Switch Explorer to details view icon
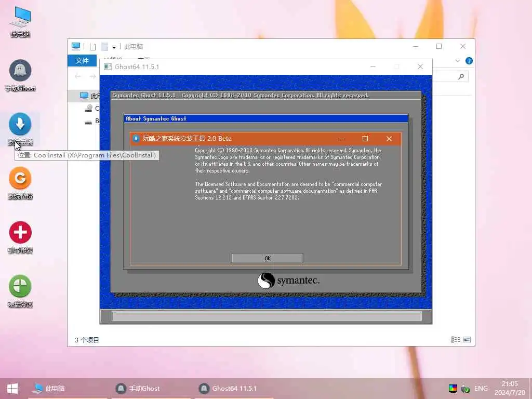532x399 pixels. point(455,340)
